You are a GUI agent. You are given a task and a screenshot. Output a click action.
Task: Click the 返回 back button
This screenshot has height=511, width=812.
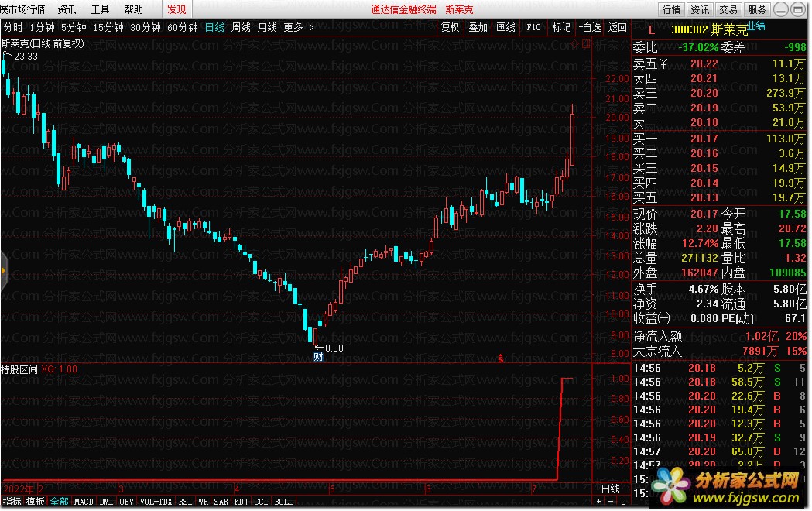tap(617, 27)
